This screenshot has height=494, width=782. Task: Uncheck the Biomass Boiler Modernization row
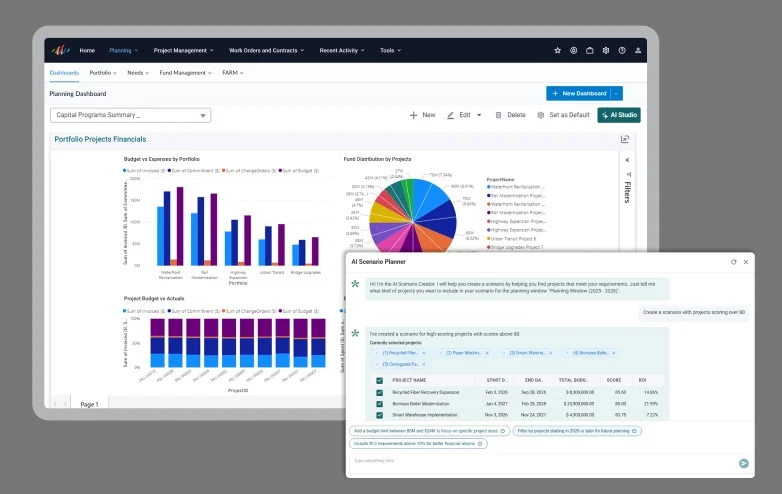coord(380,404)
